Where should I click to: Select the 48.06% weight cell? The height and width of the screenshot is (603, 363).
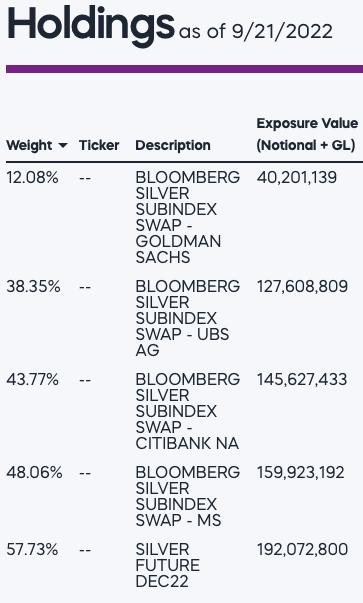34,473
